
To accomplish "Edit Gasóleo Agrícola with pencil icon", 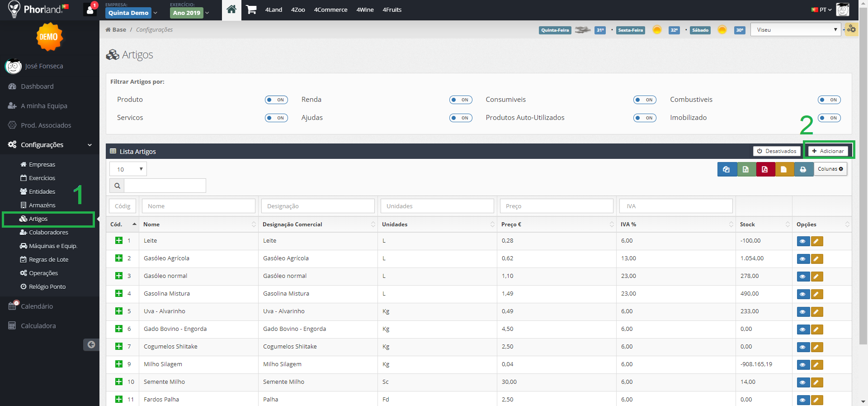I will (816, 259).
